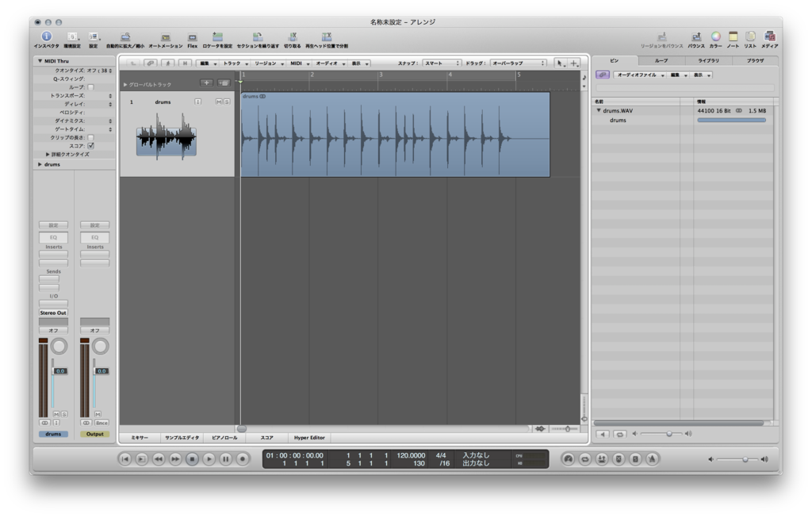This screenshot has width=812, height=517.
Task: Click the crosshair alternate tool selector
Action: 574,63
